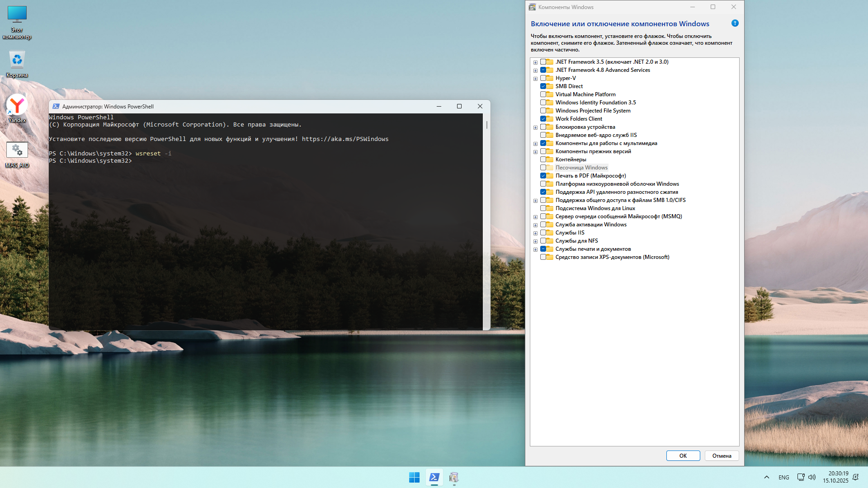Open the Корзина (Recycle Bin) desktop icon

point(17,59)
